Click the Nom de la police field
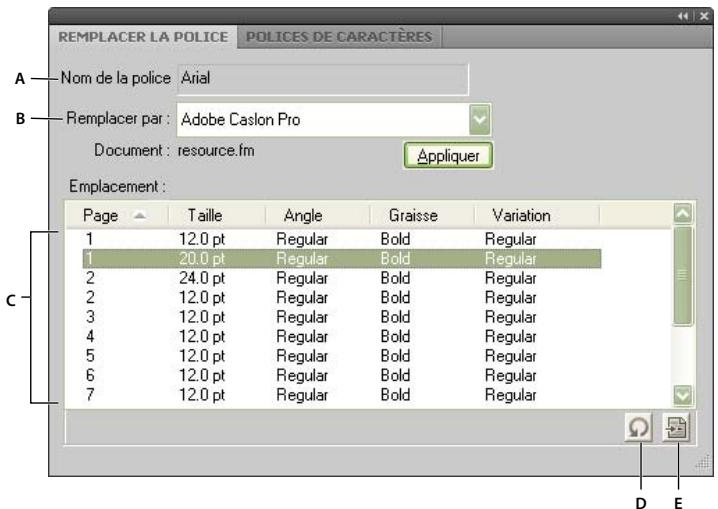Image resolution: width=718 pixels, height=509 pixels. (x=323, y=79)
